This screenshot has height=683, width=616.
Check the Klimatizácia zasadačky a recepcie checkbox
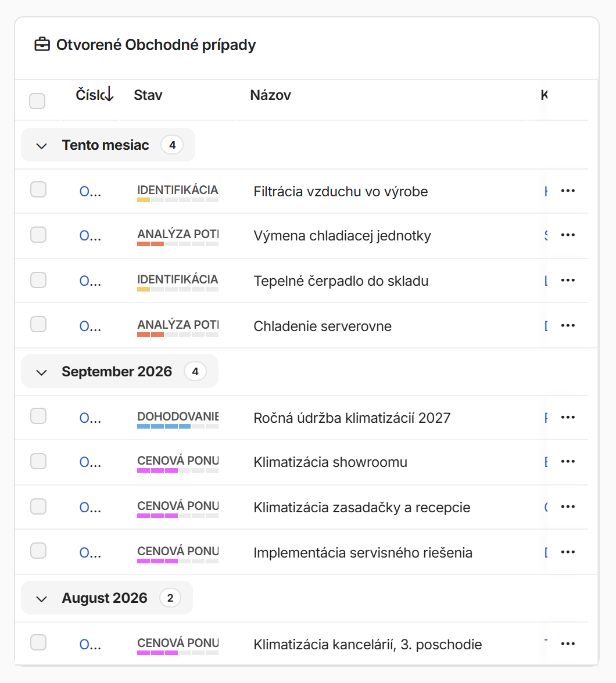pyautogui.click(x=38, y=506)
